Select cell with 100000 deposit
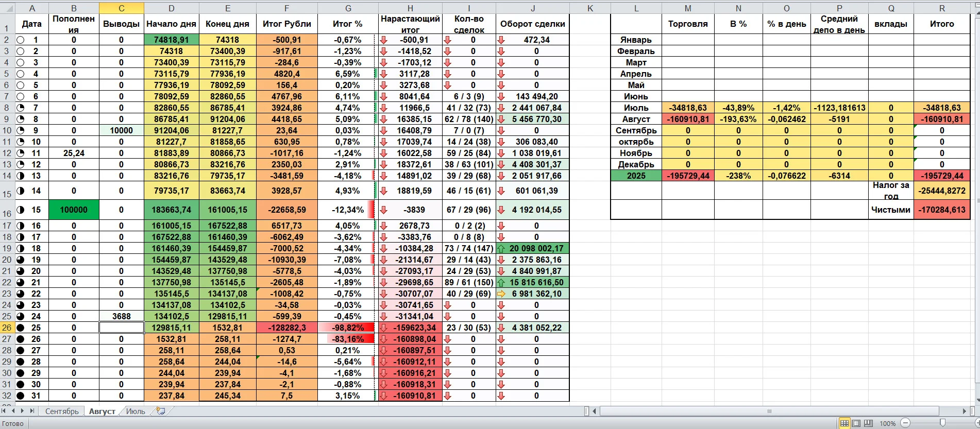Screen dimensions: 980x429 [74, 210]
